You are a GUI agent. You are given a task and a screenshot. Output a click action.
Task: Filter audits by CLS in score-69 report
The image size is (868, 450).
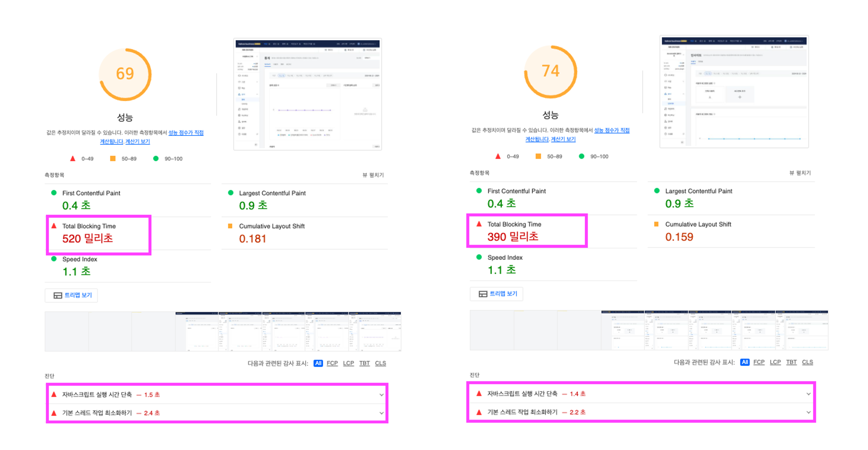[380, 363]
